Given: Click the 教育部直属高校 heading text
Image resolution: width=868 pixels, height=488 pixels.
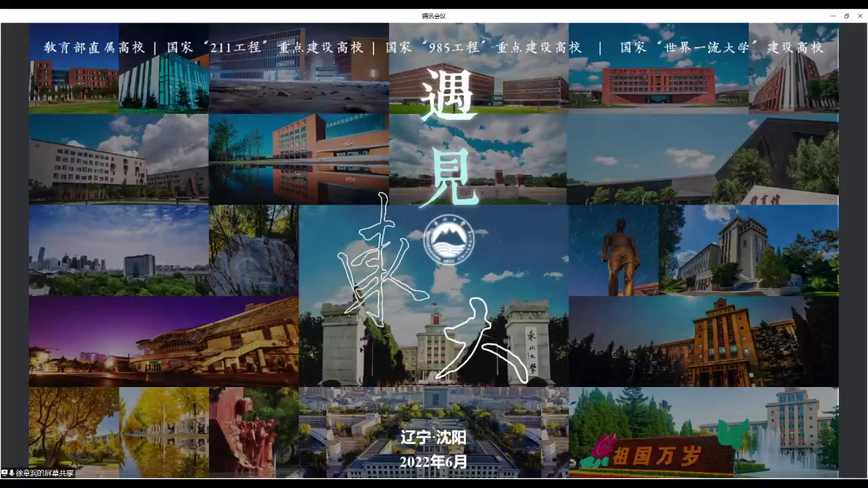Looking at the screenshot, I should click(x=94, y=47).
